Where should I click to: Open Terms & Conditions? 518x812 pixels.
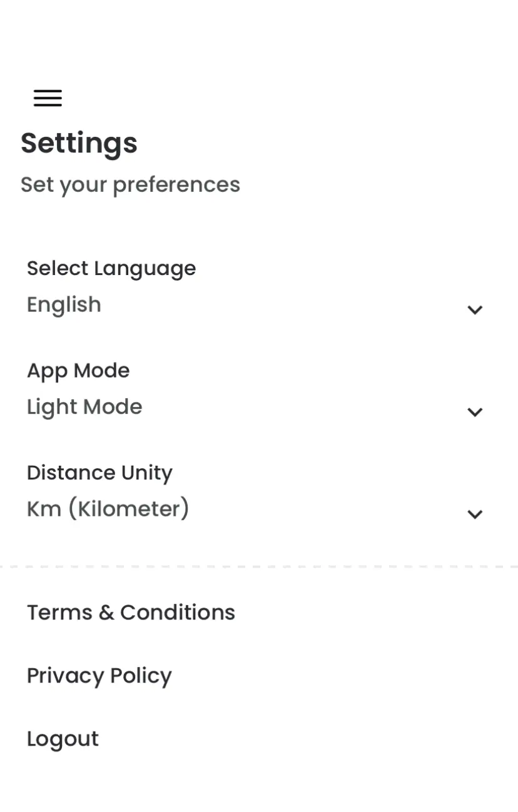(131, 613)
